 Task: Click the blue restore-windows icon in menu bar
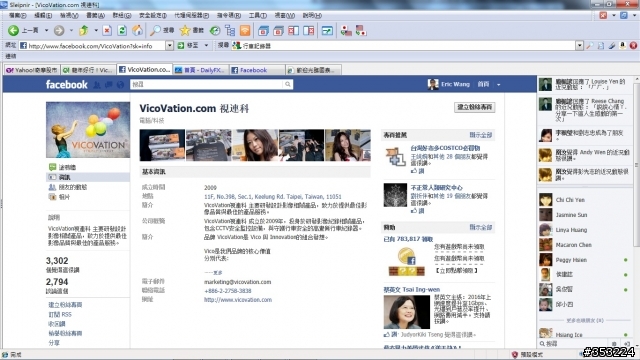coord(624,16)
